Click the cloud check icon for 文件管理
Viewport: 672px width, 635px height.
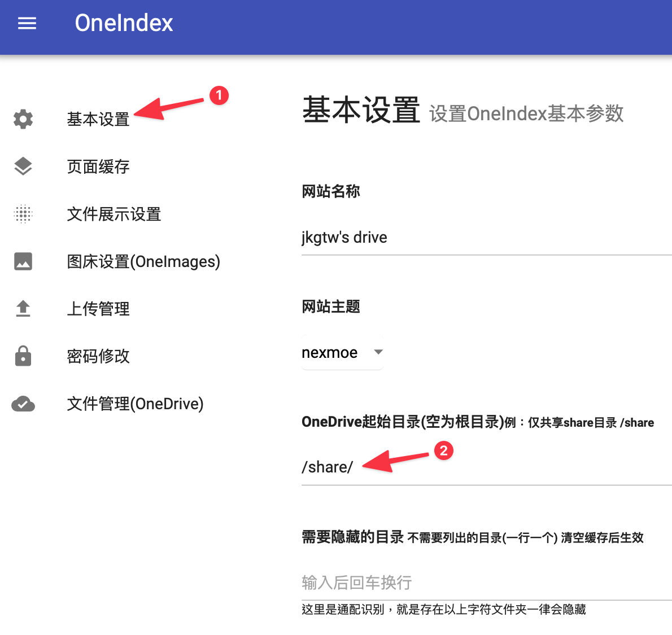click(x=23, y=404)
